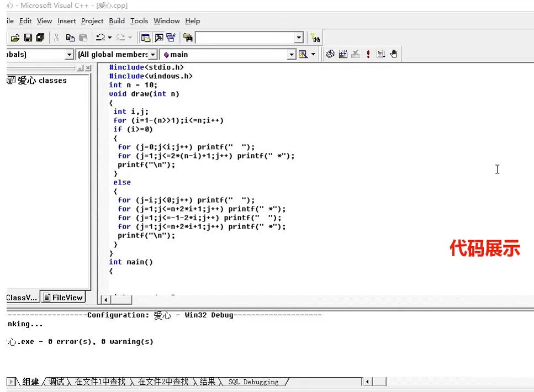Screen dimensions: 534x392
Task: Run program with red exclamation icon
Action: pos(368,54)
